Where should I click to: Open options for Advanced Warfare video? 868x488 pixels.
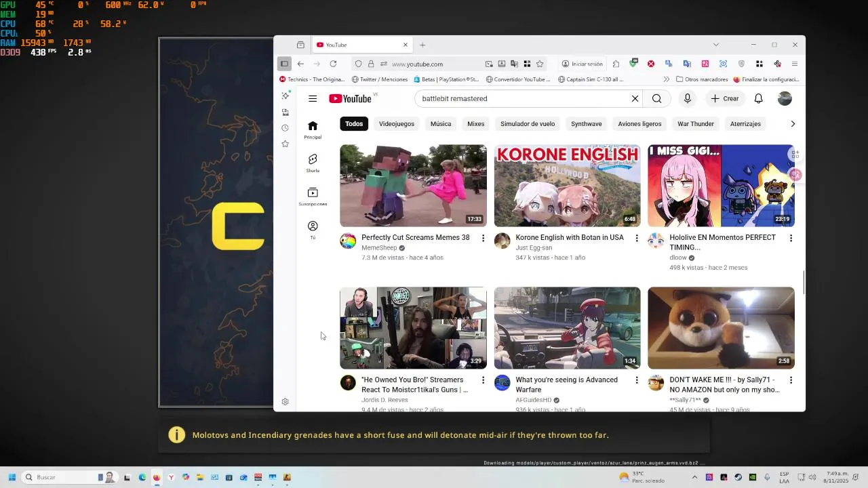[636, 380]
